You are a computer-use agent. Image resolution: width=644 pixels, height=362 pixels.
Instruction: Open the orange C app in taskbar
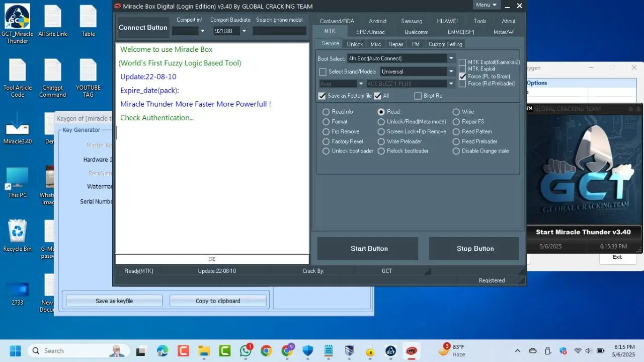pyautogui.click(x=183, y=351)
